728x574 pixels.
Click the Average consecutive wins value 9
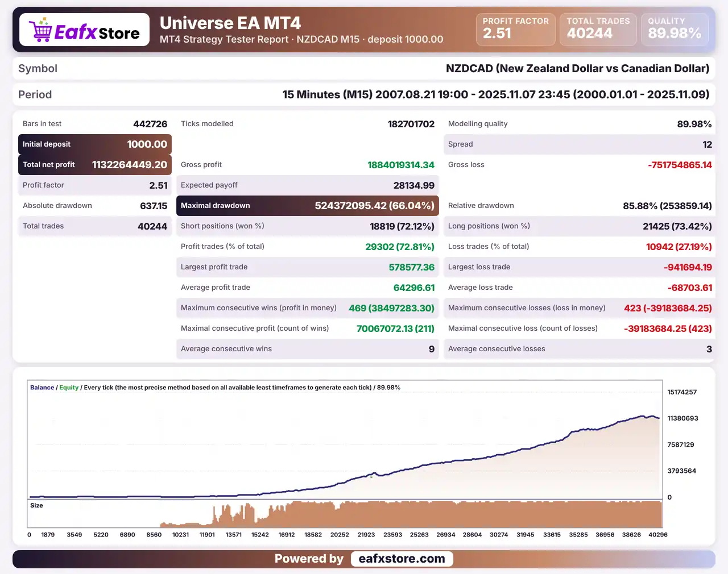click(432, 349)
